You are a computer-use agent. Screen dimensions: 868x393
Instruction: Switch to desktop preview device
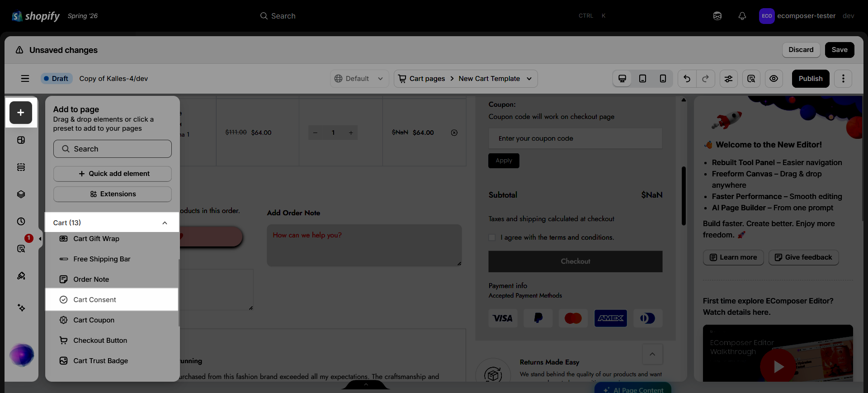[622, 79]
